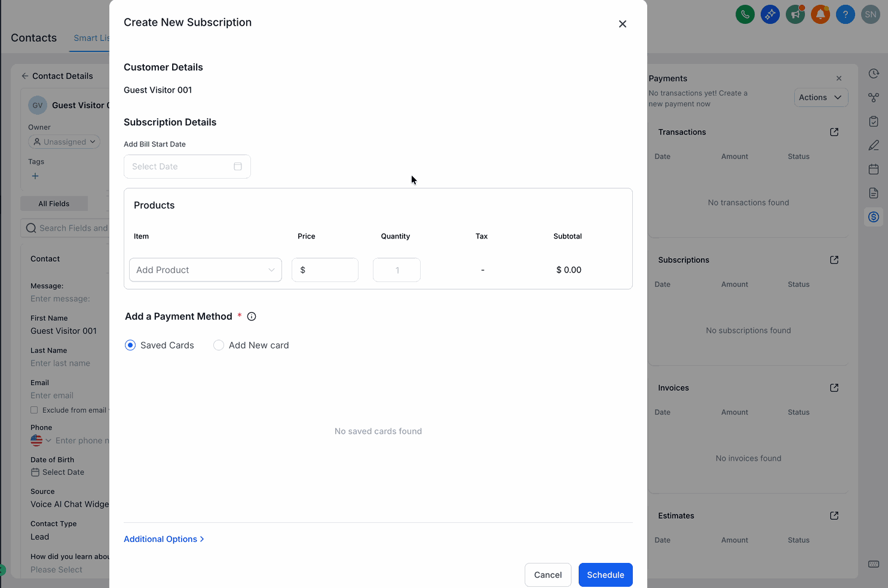Close the Create New Subscription dialog
Image resolution: width=888 pixels, height=588 pixels.
pyautogui.click(x=623, y=24)
